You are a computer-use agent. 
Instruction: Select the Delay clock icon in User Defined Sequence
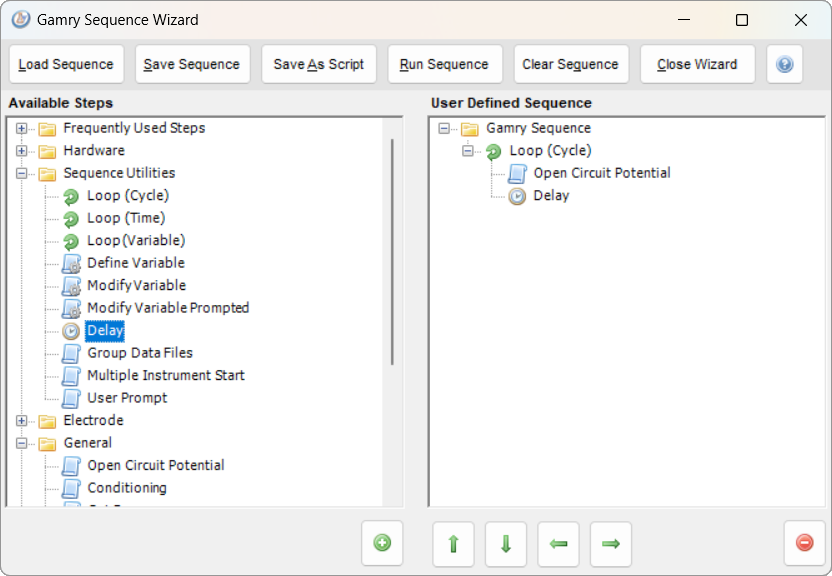point(517,196)
